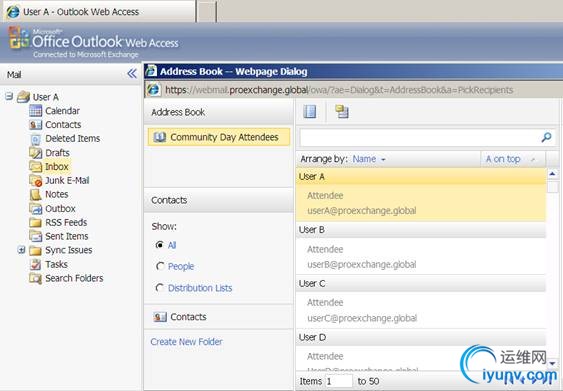Open the Outbox icon
Screen dimensions: 563x391
[35, 209]
